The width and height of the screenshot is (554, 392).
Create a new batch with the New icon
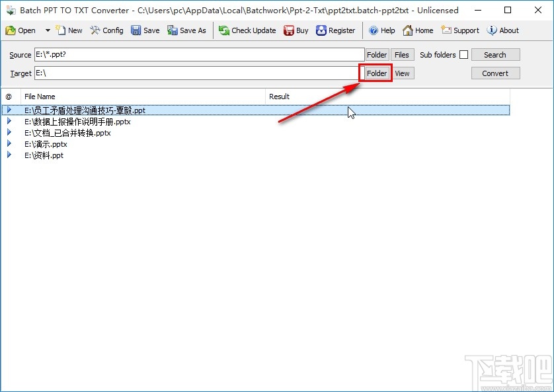click(69, 30)
